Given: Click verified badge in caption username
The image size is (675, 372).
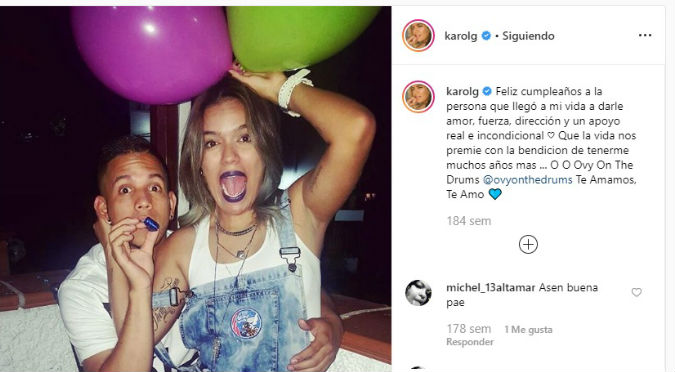Looking at the screenshot, I should point(487,91).
